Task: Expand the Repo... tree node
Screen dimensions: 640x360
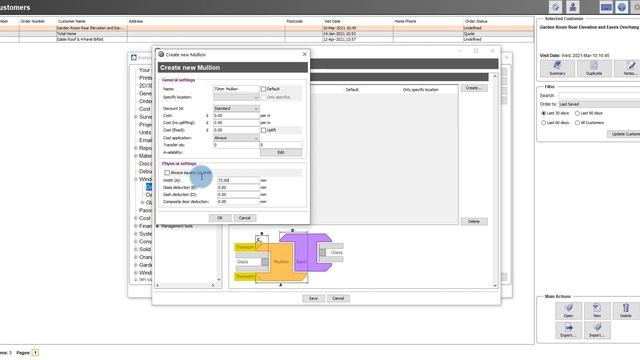Action: point(136,148)
